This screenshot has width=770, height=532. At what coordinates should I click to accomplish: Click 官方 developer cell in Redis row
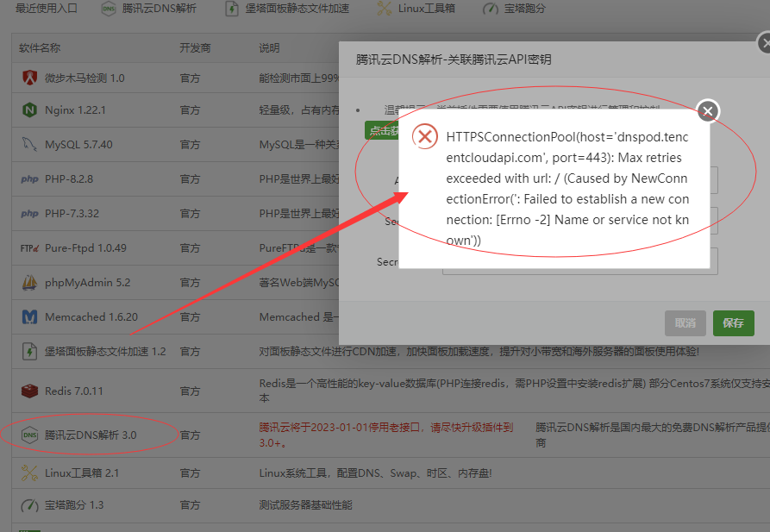coord(190,391)
